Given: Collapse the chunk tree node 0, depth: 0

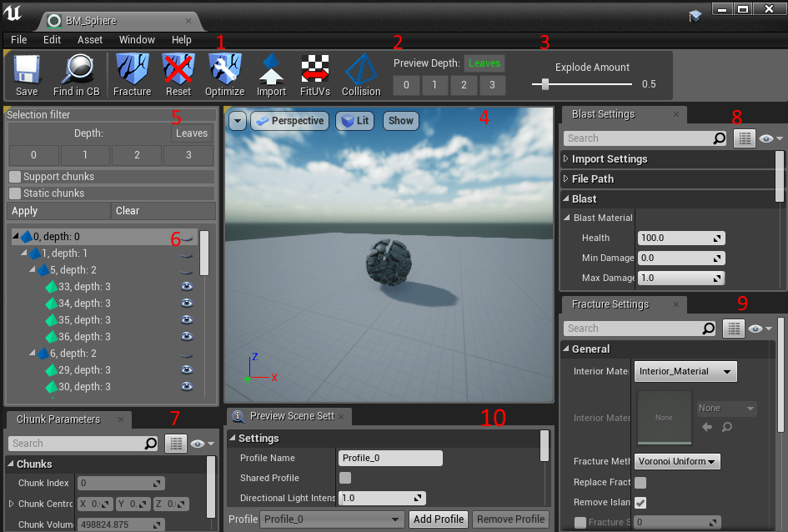Looking at the screenshot, I should coord(17,236).
